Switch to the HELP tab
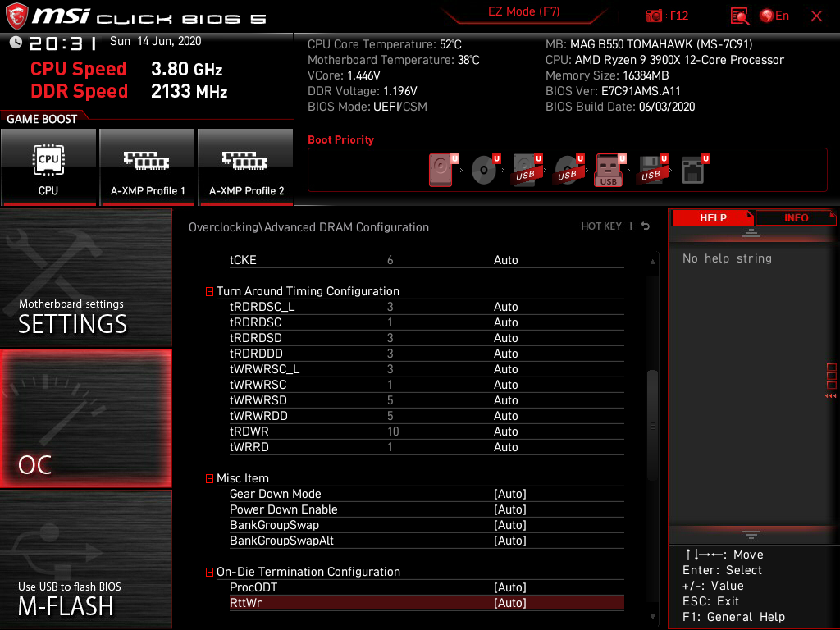840x630 pixels. (713, 218)
